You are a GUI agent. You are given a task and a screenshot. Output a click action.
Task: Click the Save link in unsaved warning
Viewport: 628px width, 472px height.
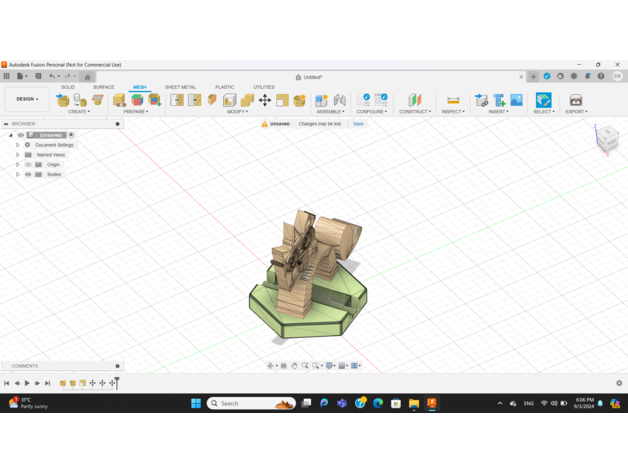tap(357, 124)
